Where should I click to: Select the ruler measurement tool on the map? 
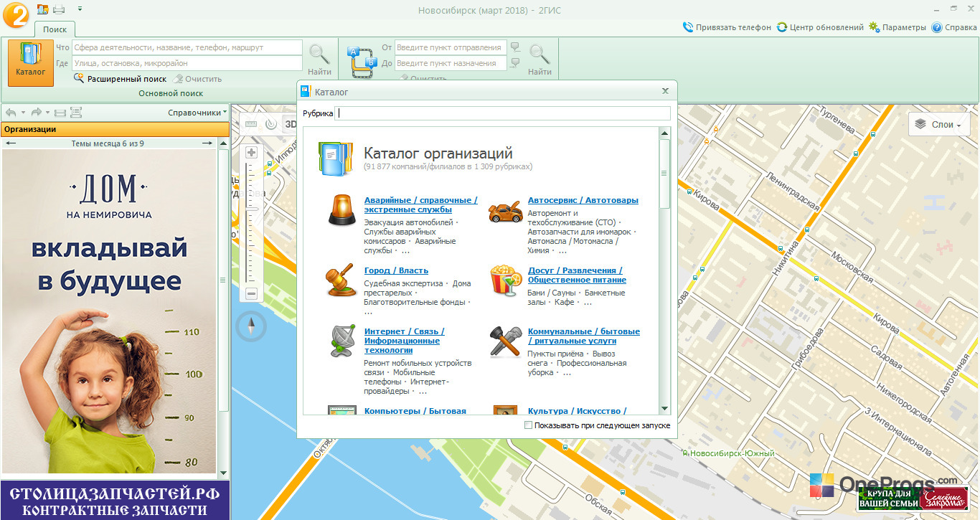click(x=251, y=123)
